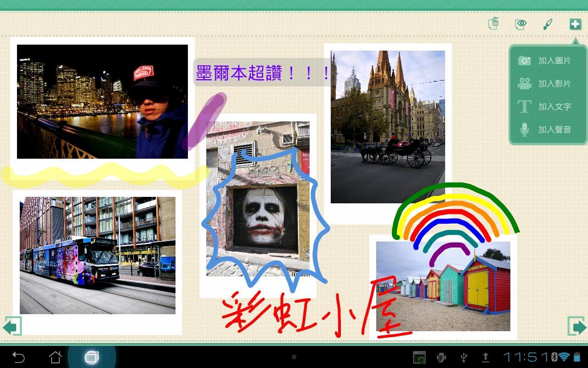The width and height of the screenshot is (588, 368).
Task: Toggle the eye preview icon
Action: pos(520,24)
